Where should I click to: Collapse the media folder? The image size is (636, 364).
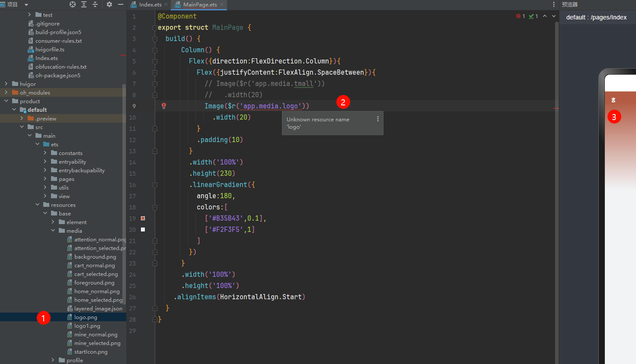pos(53,231)
